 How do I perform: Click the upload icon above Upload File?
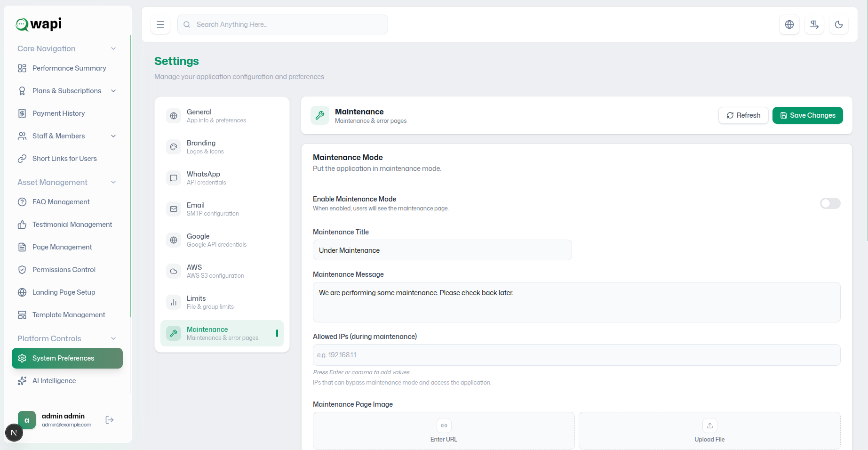point(710,426)
